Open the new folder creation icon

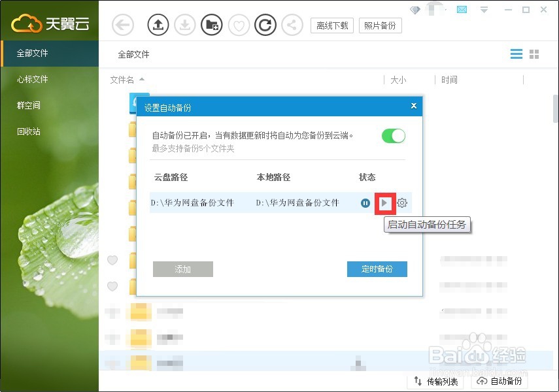pyautogui.click(x=212, y=25)
